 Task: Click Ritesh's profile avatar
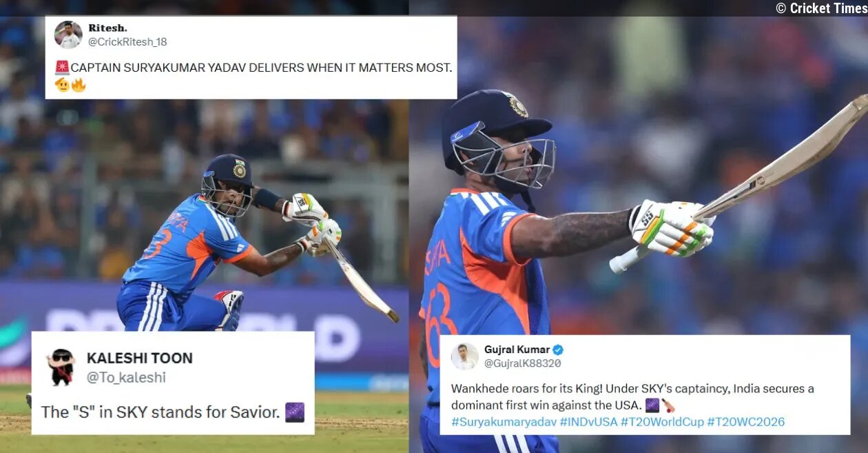click(x=68, y=34)
